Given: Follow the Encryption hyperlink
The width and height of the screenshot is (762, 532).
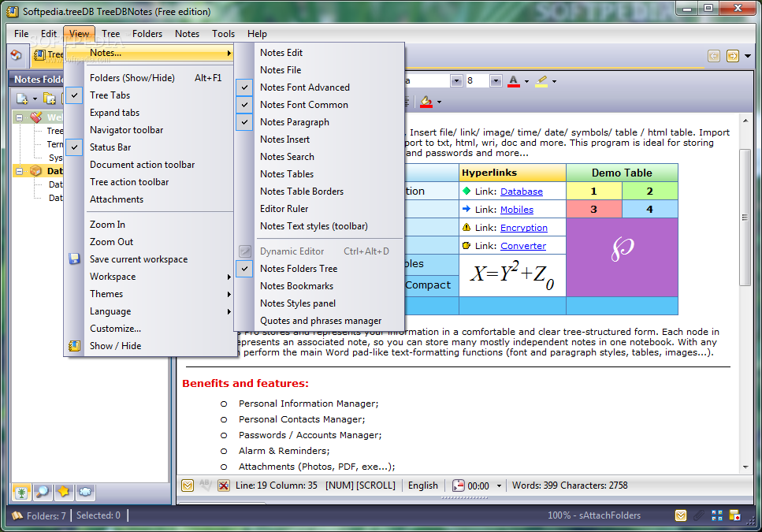Looking at the screenshot, I should pyautogui.click(x=524, y=228).
